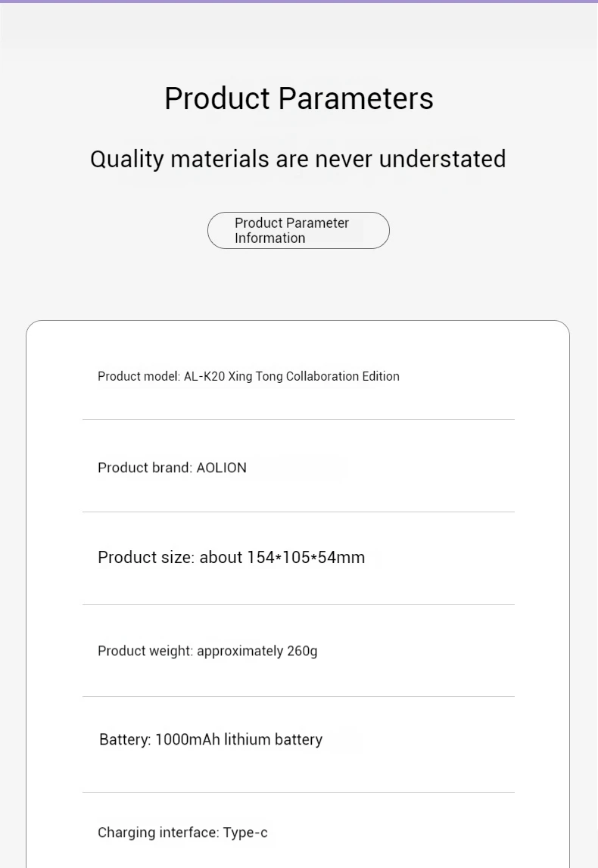Image resolution: width=598 pixels, height=868 pixels.
Task: Click the 154*105*54mm dimensions value
Action: (306, 558)
